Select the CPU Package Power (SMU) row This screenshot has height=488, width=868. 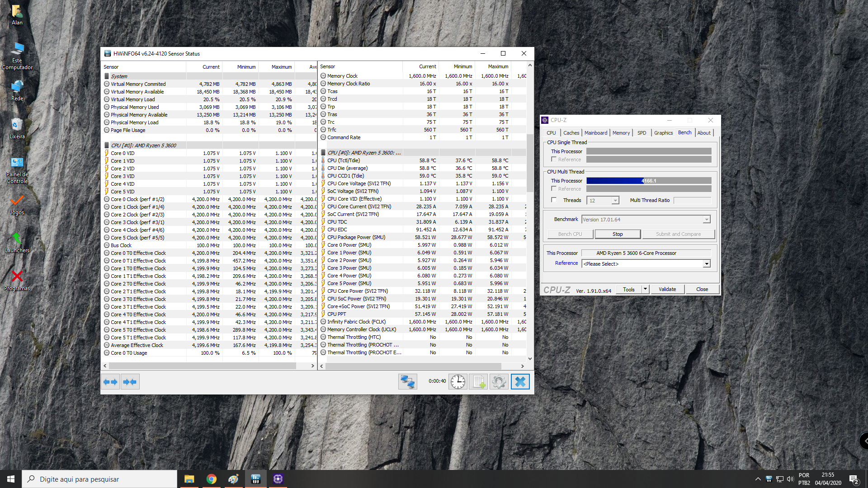pyautogui.click(x=423, y=237)
